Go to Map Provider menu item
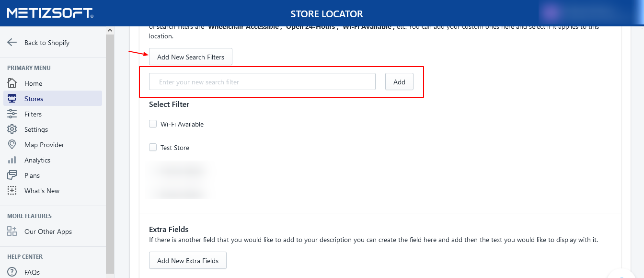644x278 pixels. pyautogui.click(x=44, y=145)
